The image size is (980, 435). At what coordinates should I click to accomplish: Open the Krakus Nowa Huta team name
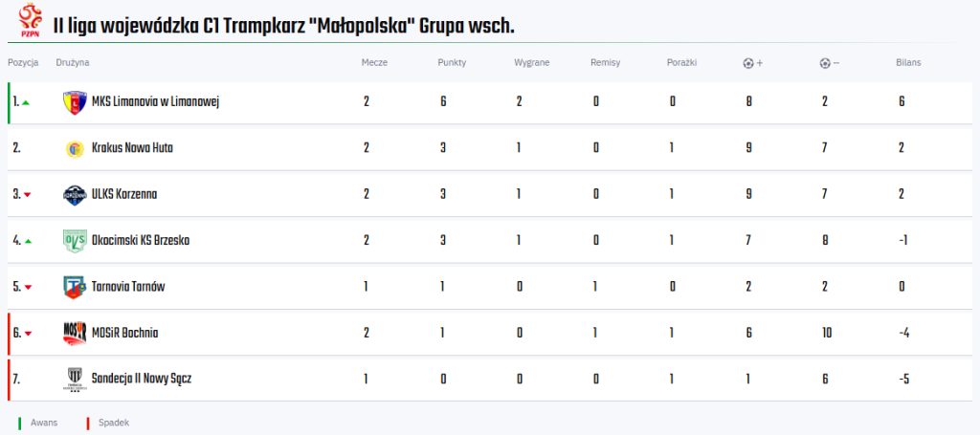pyautogui.click(x=132, y=148)
